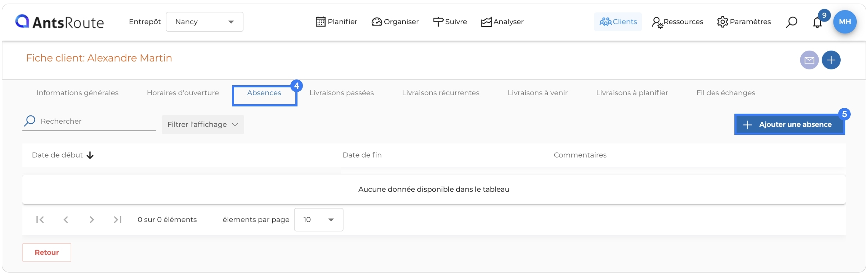868x274 pixels.
Task: Sort by Commentaires column
Action: (x=580, y=155)
